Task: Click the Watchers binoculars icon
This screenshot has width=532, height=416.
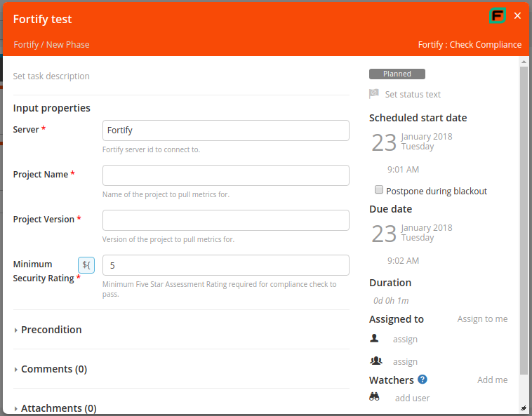Action: tap(374, 396)
